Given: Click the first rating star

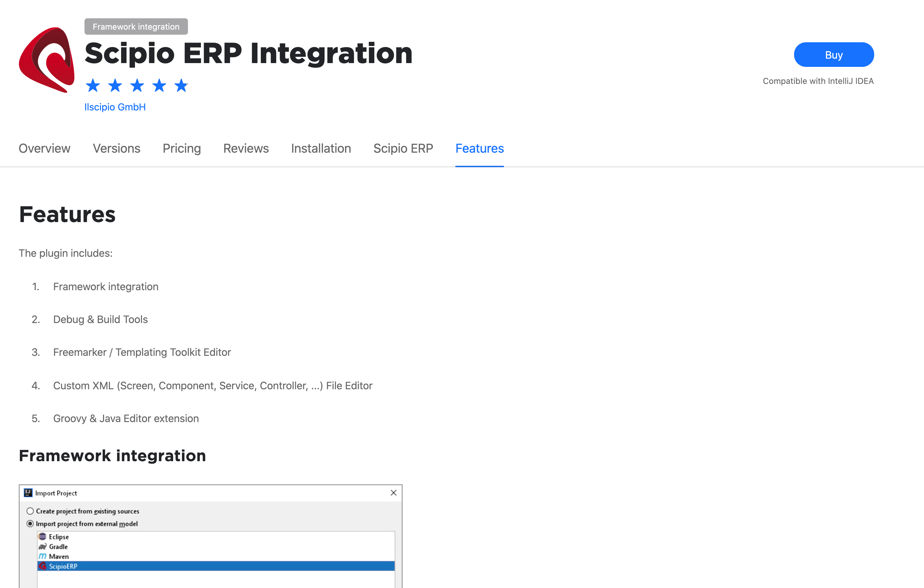Looking at the screenshot, I should [x=93, y=85].
